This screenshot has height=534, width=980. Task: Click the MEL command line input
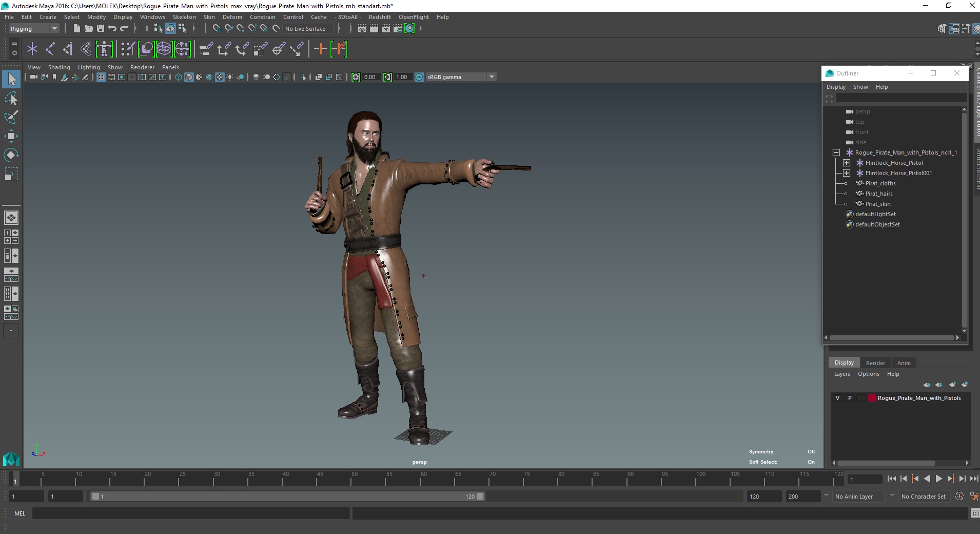pos(191,513)
